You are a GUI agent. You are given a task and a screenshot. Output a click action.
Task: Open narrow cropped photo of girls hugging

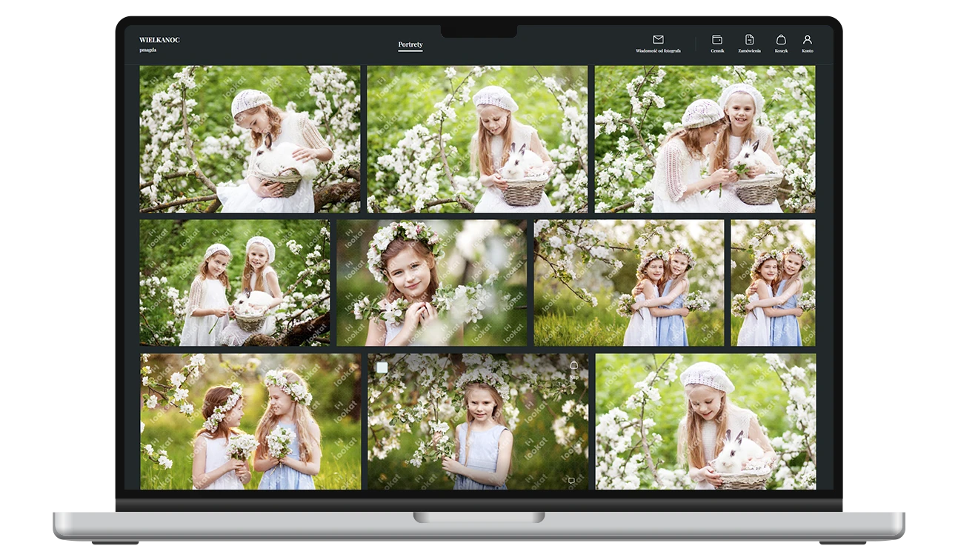coord(773,282)
